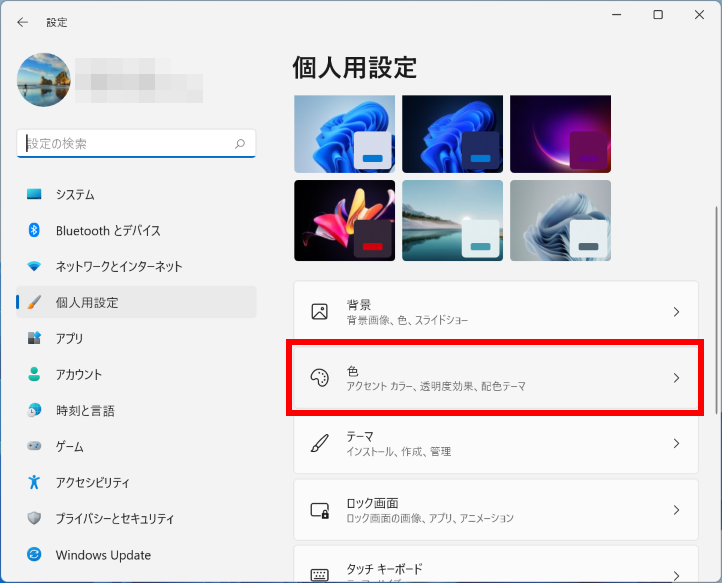Click the 設定の検索 search field
This screenshot has width=722, height=583.
tap(136, 144)
